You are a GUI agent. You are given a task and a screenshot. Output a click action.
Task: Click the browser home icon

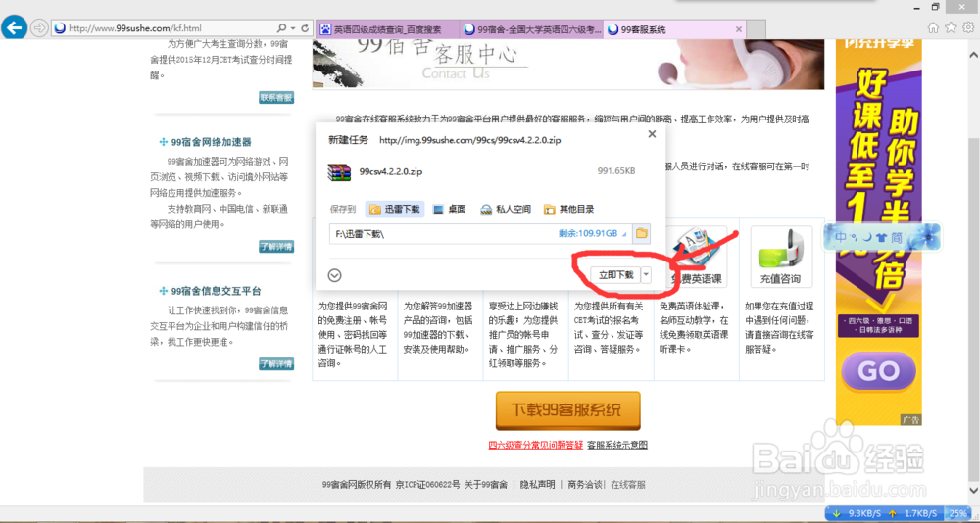click(934, 27)
